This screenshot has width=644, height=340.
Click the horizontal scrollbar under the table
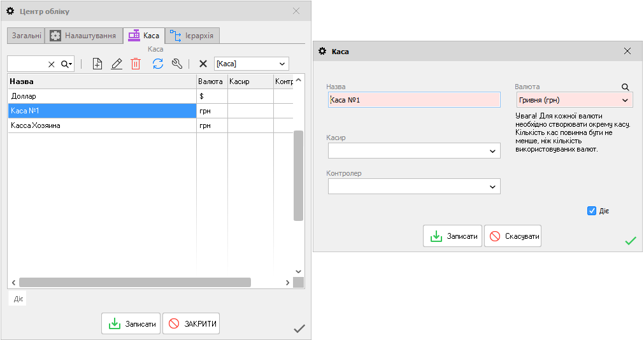click(134, 282)
